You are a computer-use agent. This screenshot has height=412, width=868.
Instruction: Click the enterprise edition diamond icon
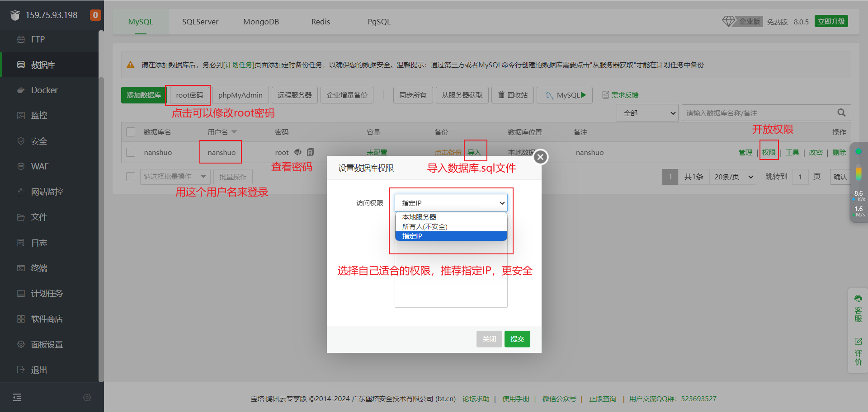(x=728, y=21)
